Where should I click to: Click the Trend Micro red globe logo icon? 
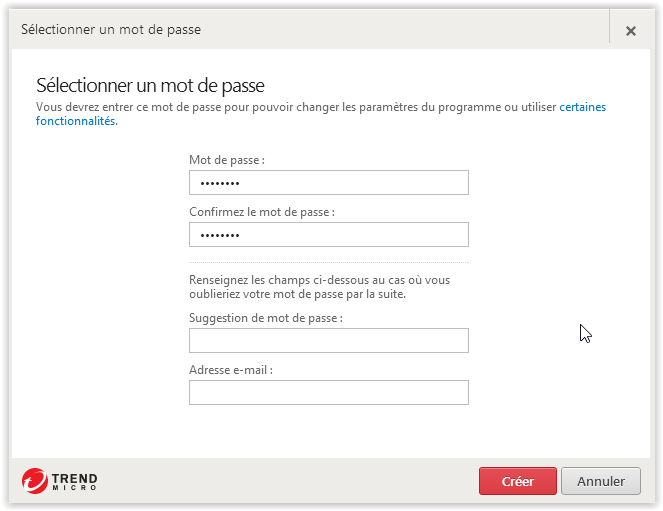[35, 480]
